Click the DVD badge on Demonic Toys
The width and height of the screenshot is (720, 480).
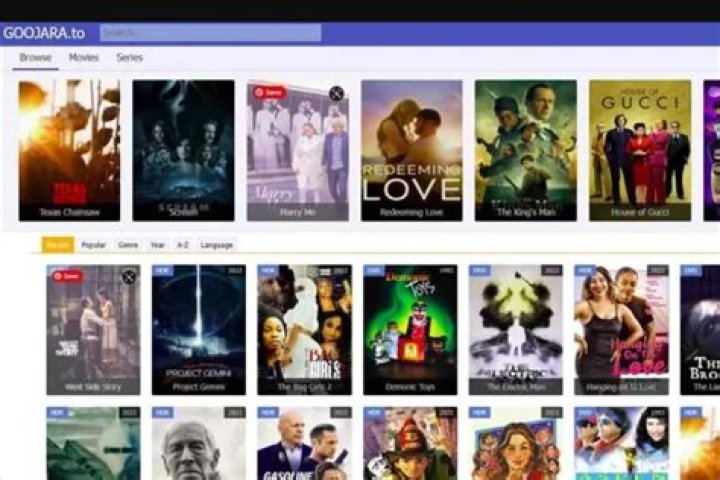374,271
